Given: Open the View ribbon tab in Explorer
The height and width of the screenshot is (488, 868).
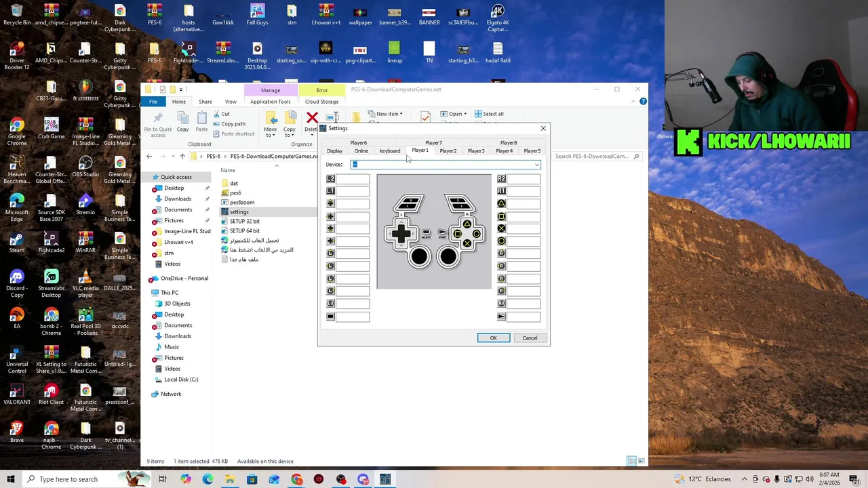Looking at the screenshot, I should (231, 102).
